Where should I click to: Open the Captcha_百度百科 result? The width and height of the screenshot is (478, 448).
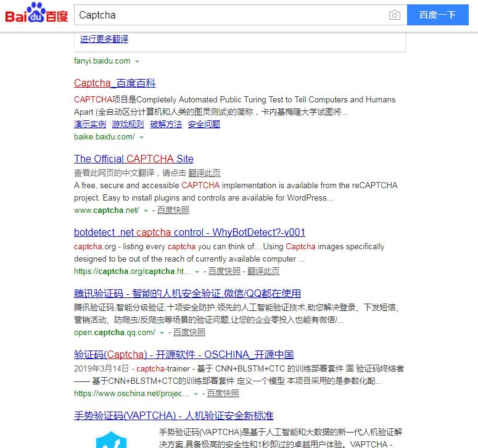pos(115,83)
